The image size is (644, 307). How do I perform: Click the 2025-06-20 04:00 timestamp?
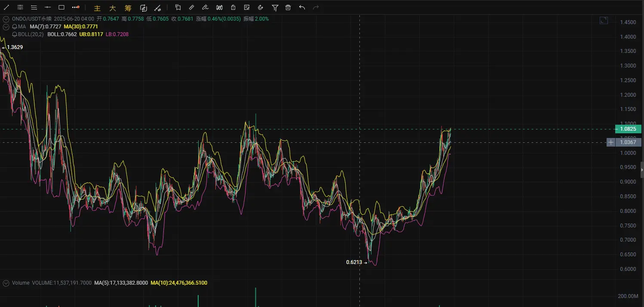(74, 19)
